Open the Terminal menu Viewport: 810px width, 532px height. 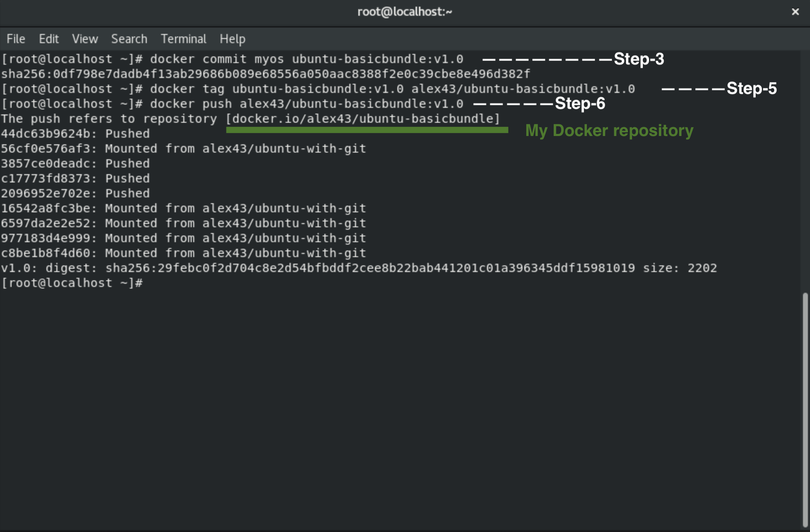[183, 39]
